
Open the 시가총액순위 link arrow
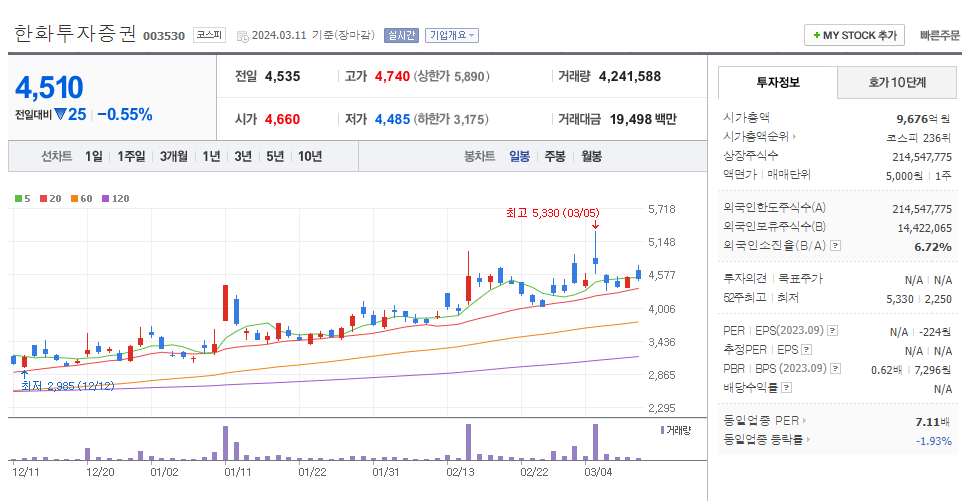click(x=794, y=137)
